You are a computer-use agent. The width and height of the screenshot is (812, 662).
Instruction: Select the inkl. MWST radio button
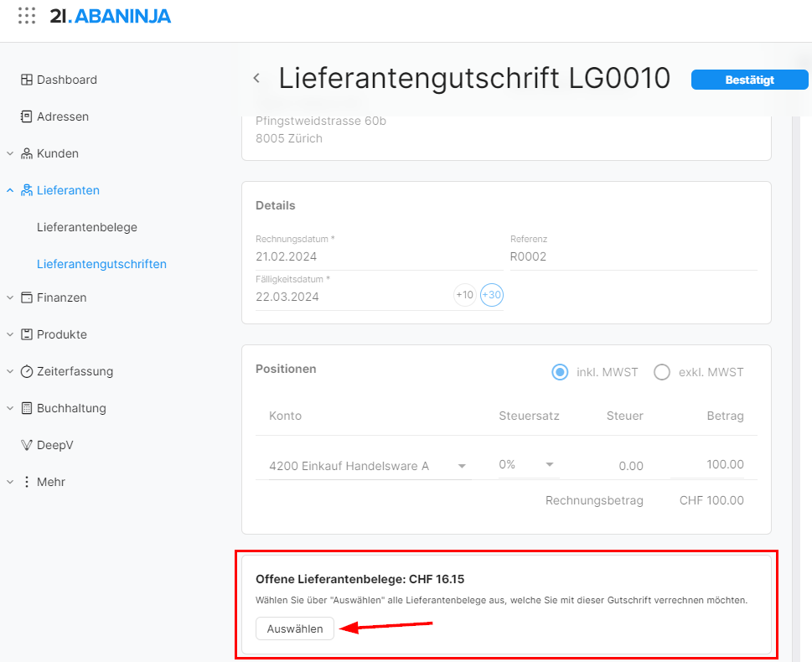560,372
